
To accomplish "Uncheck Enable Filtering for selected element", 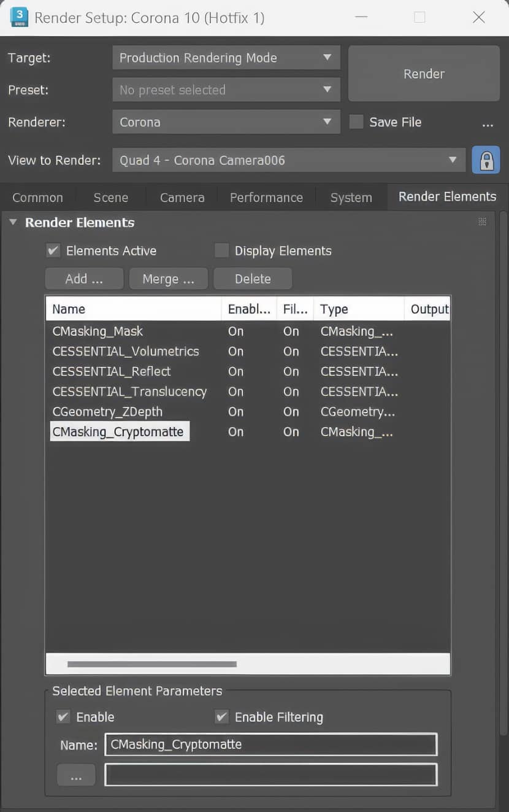I will click(222, 717).
